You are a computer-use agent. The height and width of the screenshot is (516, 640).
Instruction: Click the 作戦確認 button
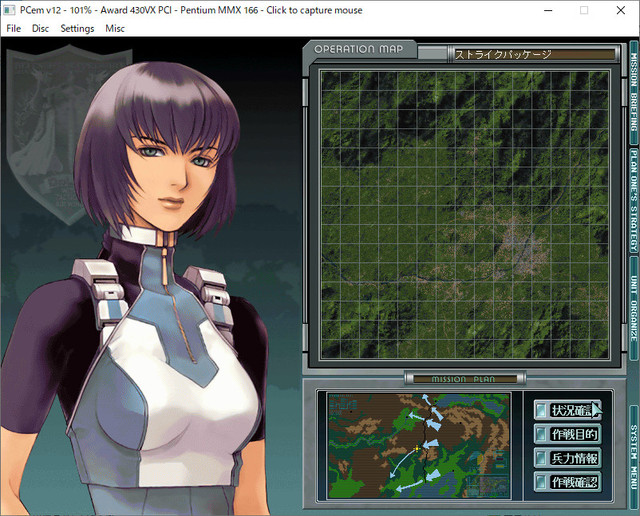(567, 482)
